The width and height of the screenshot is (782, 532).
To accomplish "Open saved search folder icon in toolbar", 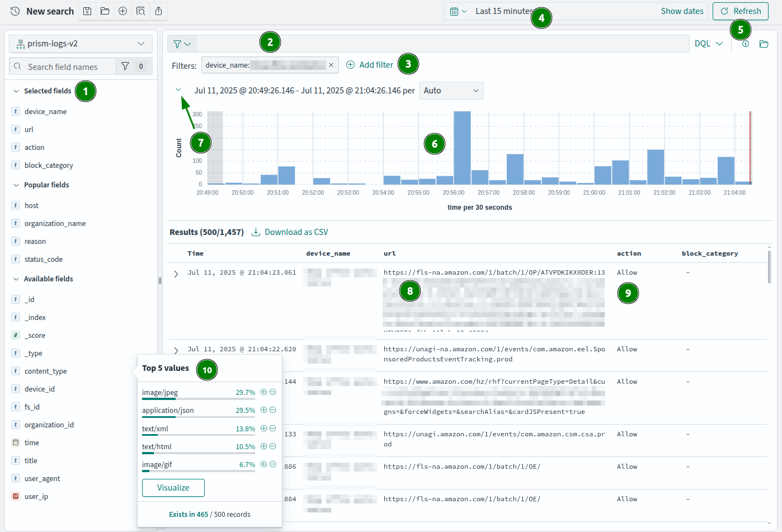I will (105, 11).
